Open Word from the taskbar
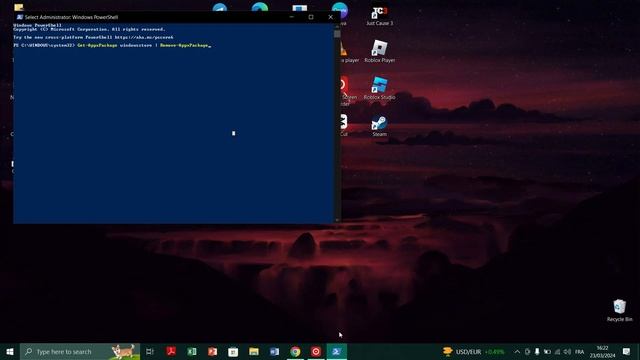640x360 pixels. (x=274, y=351)
